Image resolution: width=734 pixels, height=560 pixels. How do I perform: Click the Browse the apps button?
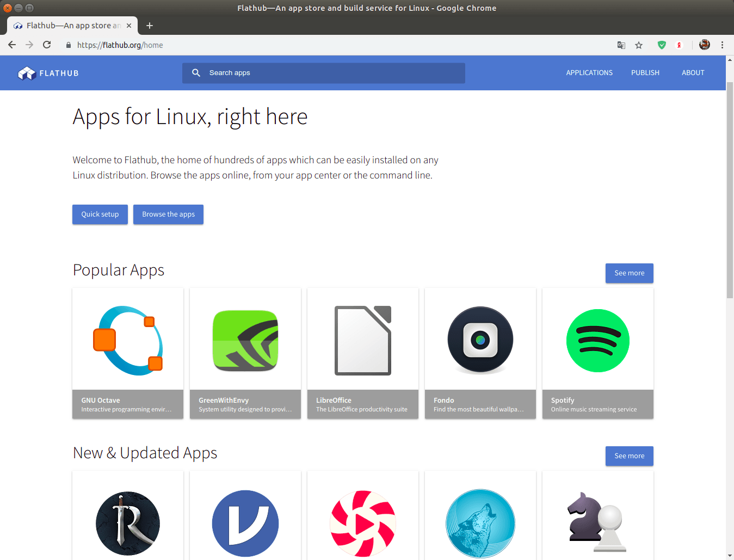point(169,214)
